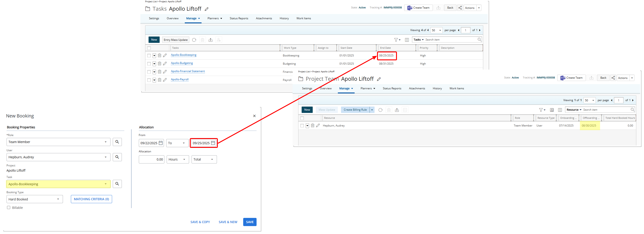Open the Hours unit dropdown
Screen dimensions: 644x234
click(178, 159)
